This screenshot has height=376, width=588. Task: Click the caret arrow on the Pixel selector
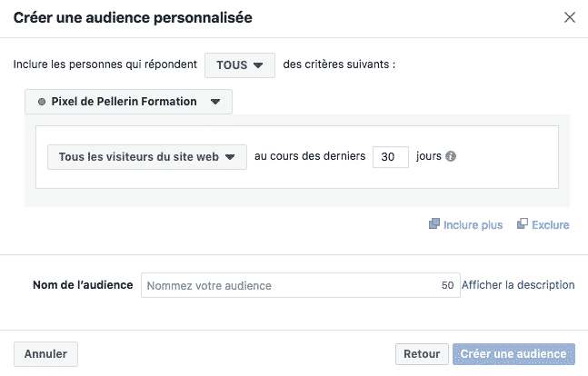tap(215, 102)
